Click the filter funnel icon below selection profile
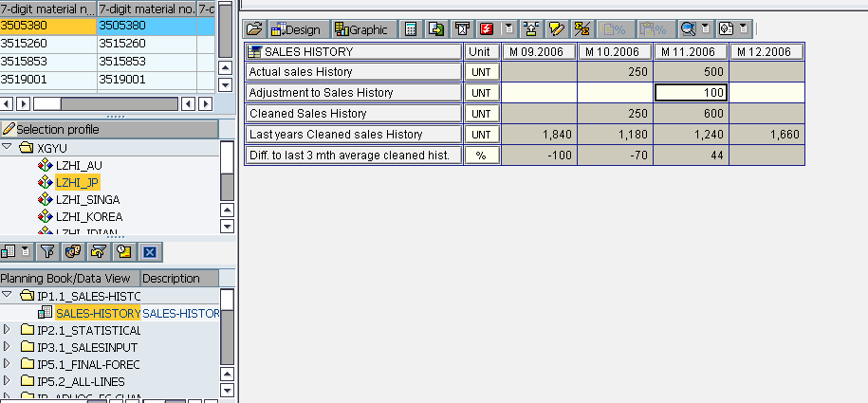The height and width of the screenshot is (403, 868). click(x=46, y=251)
